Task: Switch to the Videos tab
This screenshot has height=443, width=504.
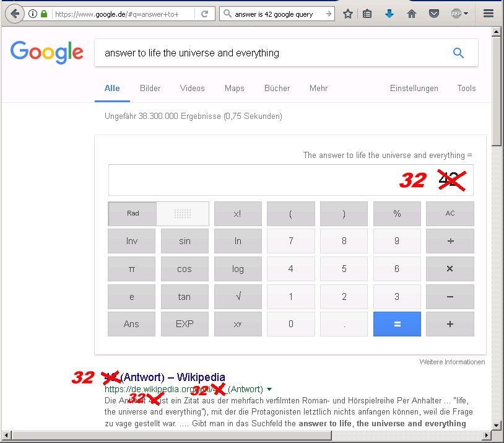Action: pos(192,88)
